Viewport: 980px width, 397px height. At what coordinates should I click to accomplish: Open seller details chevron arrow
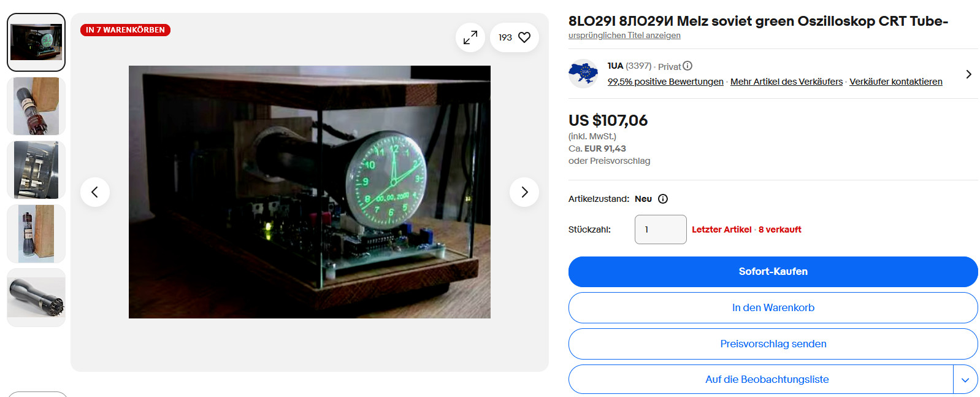[x=968, y=74]
